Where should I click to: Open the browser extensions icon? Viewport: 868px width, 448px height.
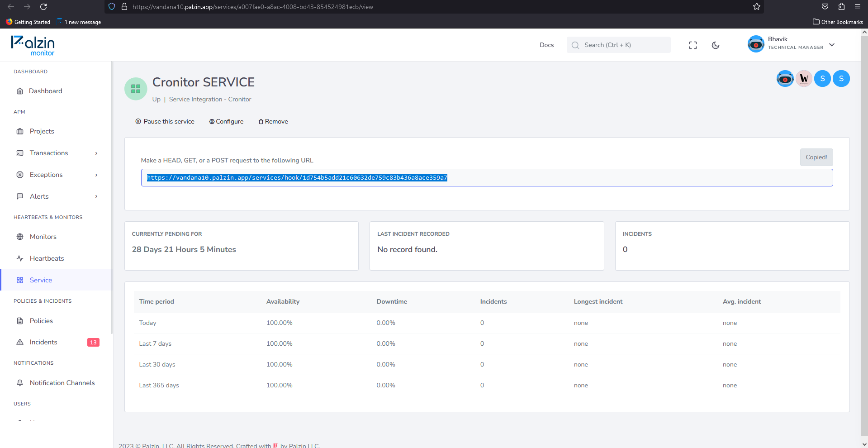pos(841,6)
